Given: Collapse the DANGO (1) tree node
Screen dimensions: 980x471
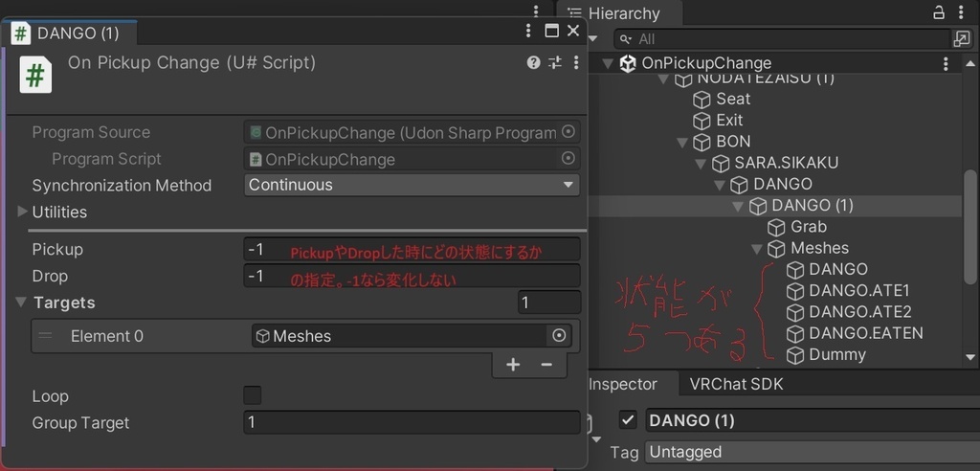Looking at the screenshot, I should 738,206.
